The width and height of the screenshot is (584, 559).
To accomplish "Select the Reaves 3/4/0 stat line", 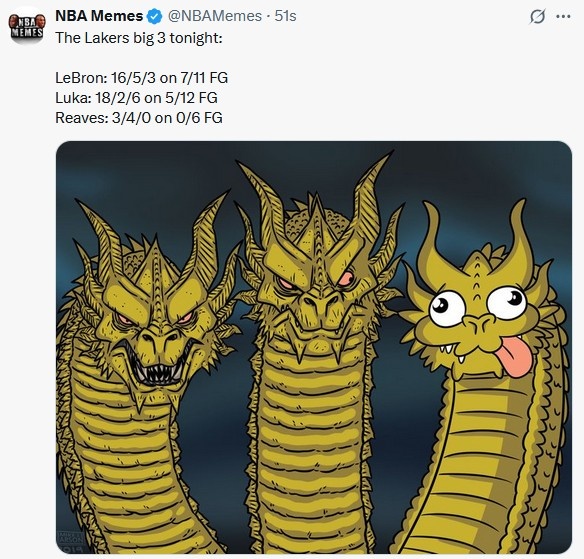I will point(139,118).
